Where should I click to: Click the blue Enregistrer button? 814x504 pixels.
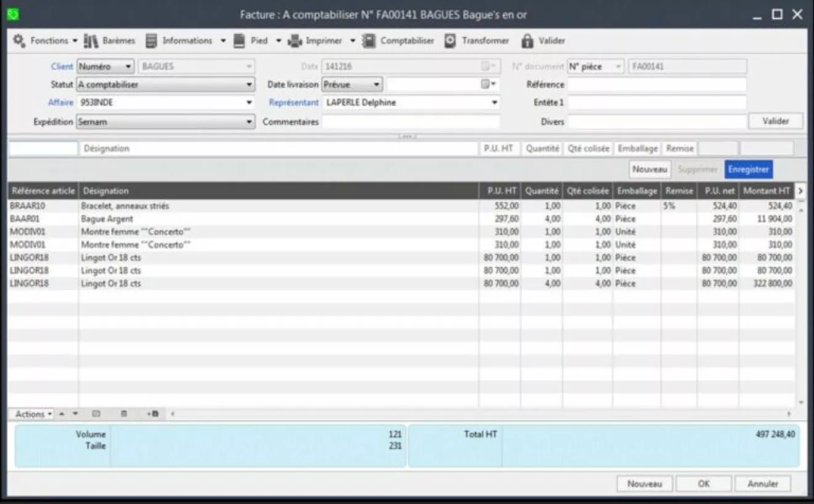pyautogui.click(x=749, y=169)
